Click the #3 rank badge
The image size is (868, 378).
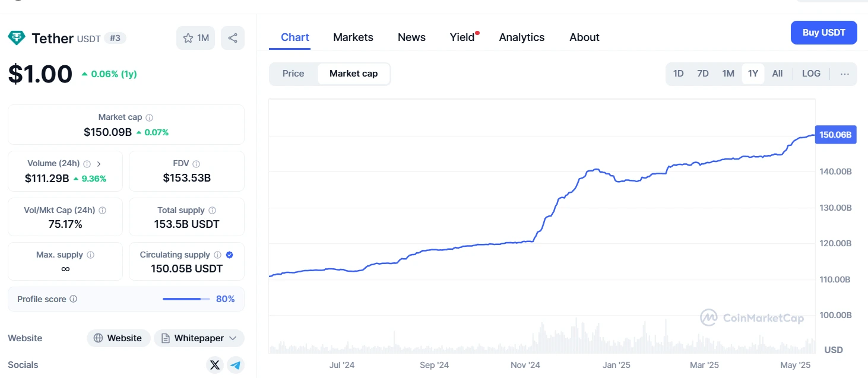point(115,38)
